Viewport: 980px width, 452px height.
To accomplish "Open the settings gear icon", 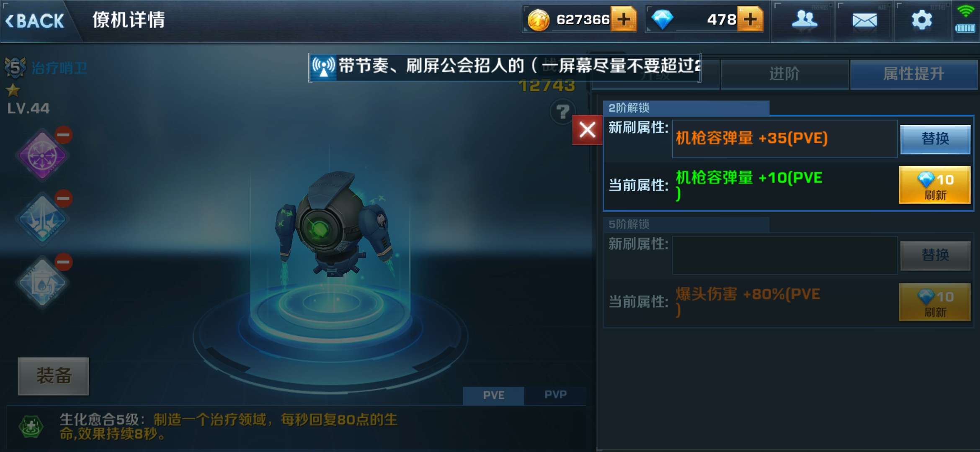I will [x=922, y=20].
